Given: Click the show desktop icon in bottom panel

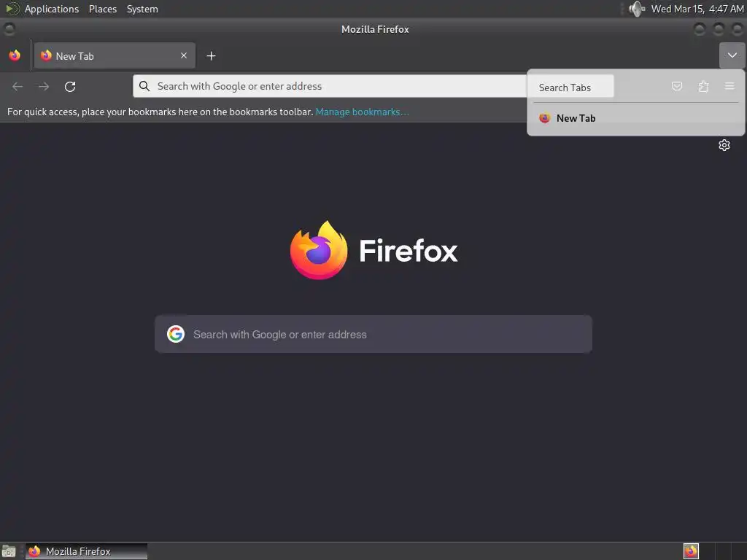Looking at the screenshot, I should (9, 551).
